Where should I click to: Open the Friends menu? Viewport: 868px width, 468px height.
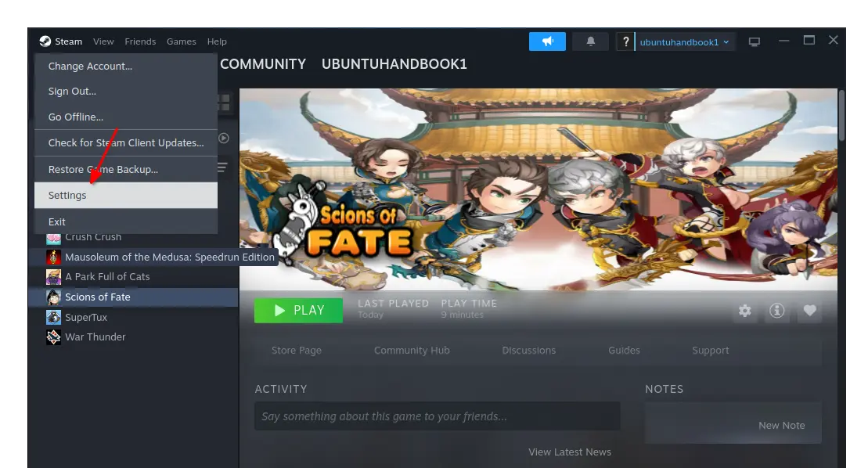pos(140,41)
